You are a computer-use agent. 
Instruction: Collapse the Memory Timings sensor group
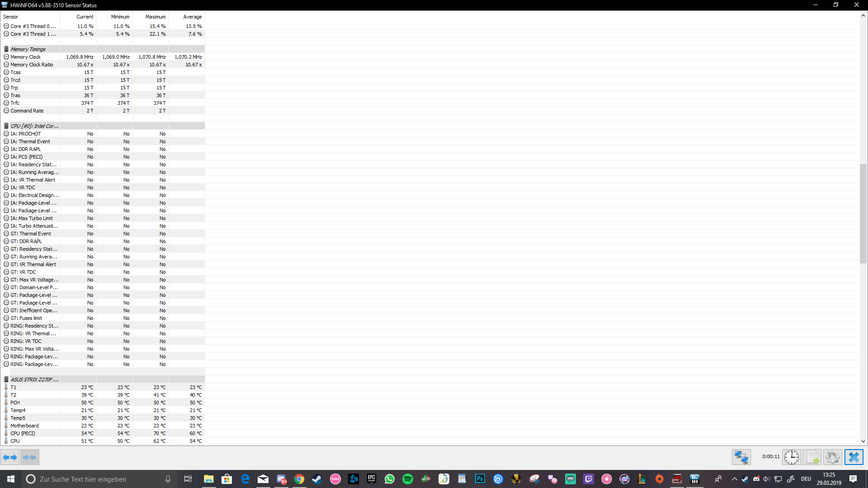(28, 49)
